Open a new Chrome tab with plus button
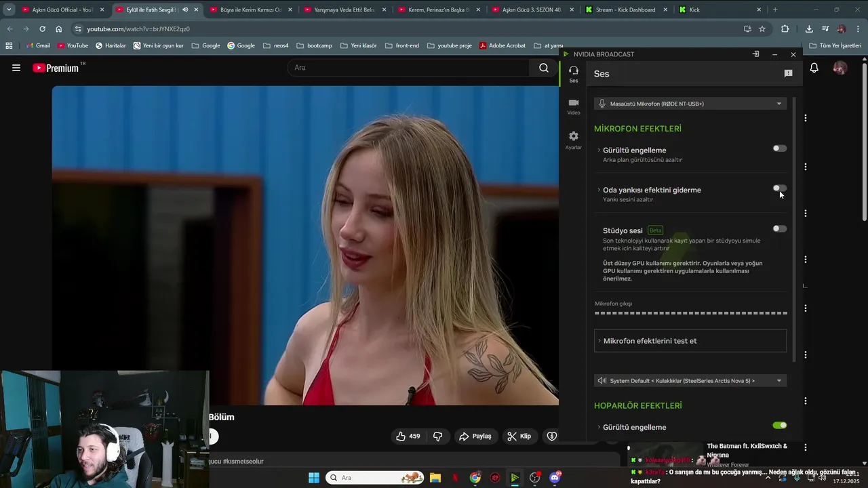The image size is (868, 488). click(x=775, y=9)
